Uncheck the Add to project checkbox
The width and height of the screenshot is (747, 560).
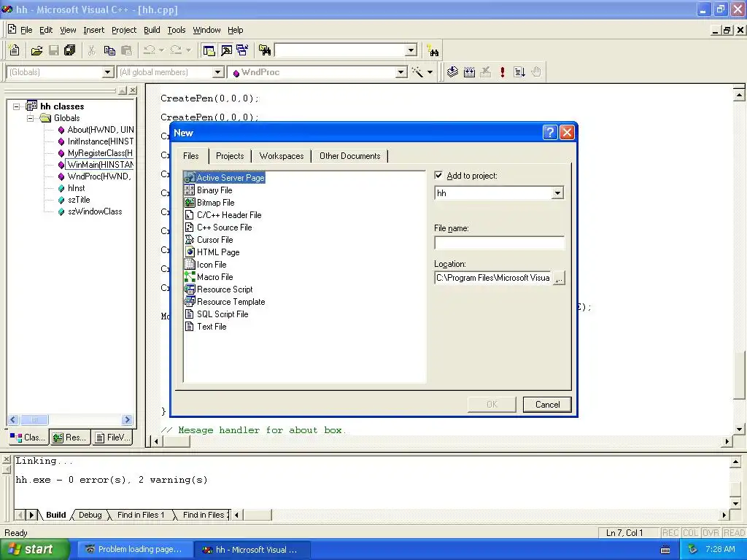(438, 175)
